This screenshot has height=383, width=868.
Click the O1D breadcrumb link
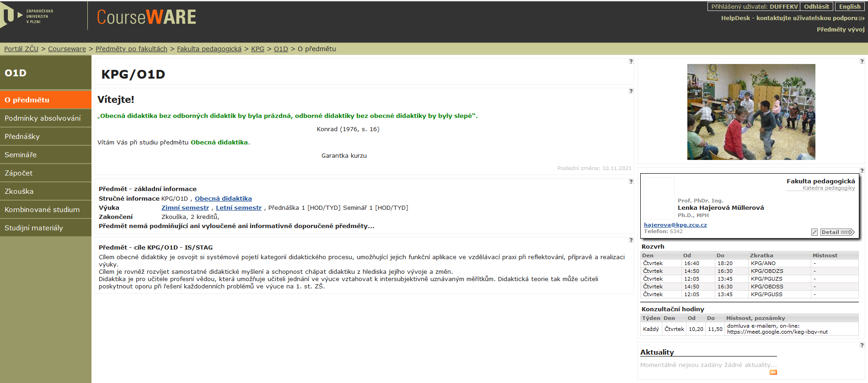point(281,49)
